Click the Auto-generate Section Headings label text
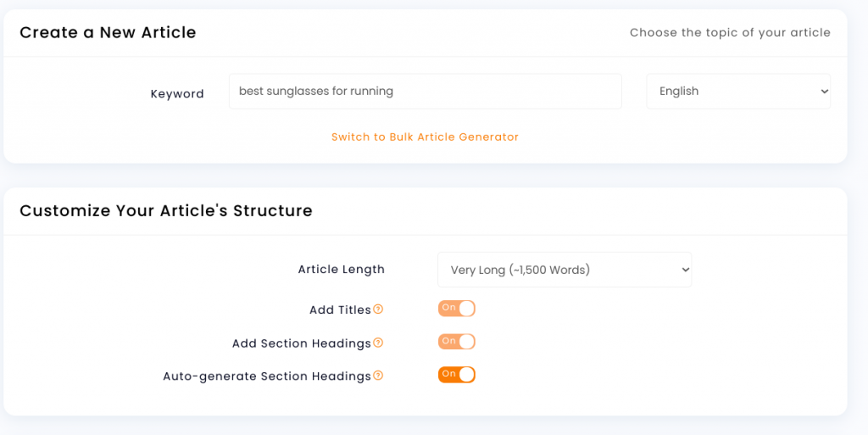This screenshot has height=435, width=868. click(x=267, y=376)
